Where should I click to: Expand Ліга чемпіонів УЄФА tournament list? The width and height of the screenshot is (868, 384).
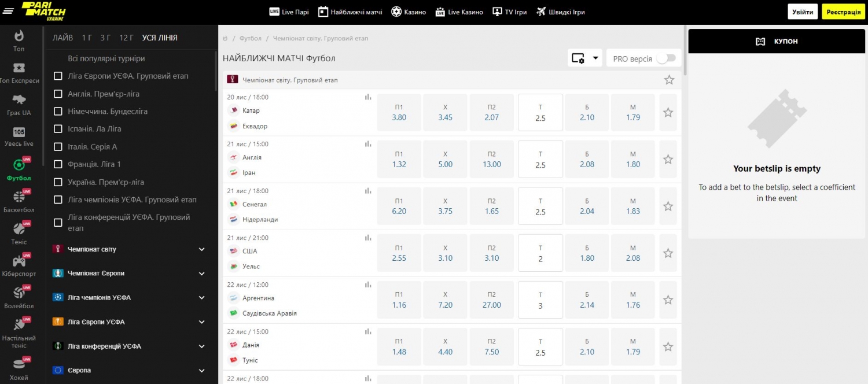(201, 298)
